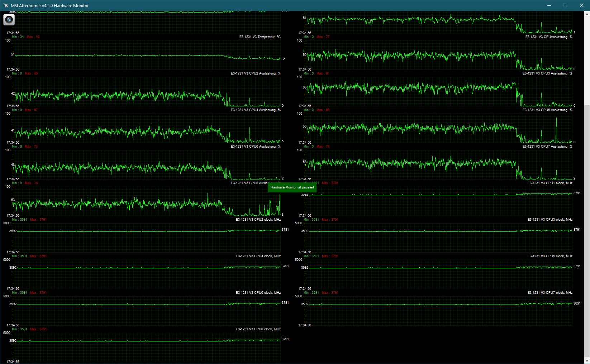The image size is (590, 364).
Task: Select the 'CPU7 clock, MHz' graph title
Action: coord(550,293)
